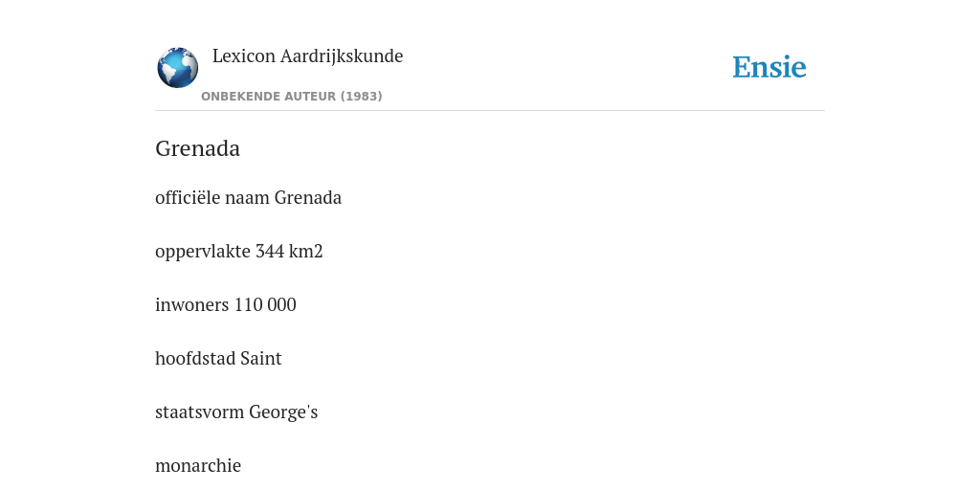The height and width of the screenshot is (490, 980).
Task: Click the number 110 000 population figure
Action: pyautogui.click(x=265, y=305)
